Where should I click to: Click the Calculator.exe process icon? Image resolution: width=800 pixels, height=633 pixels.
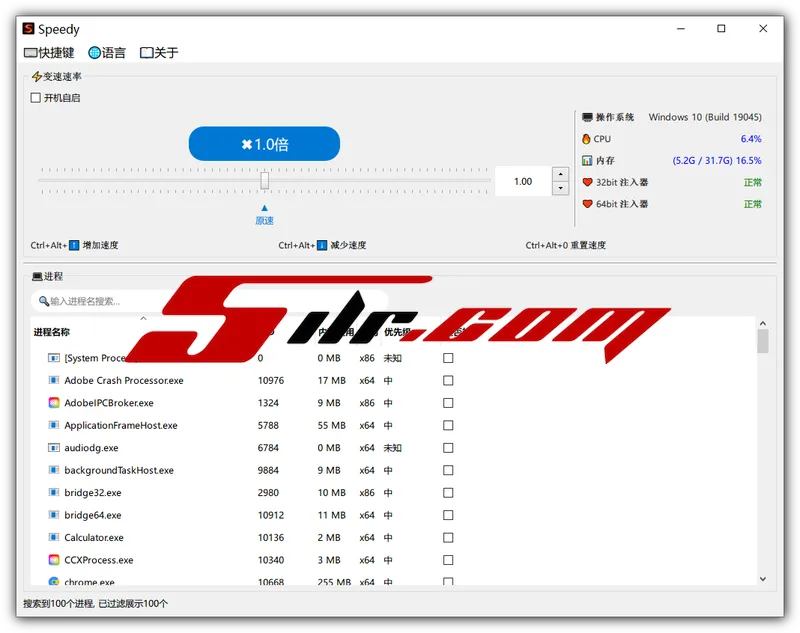click(54, 537)
